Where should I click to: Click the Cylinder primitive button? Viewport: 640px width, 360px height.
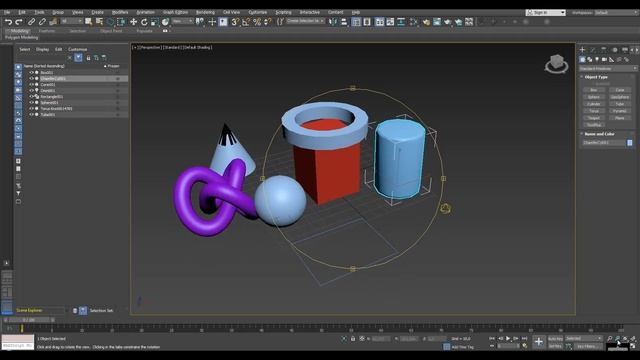[593, 104]
